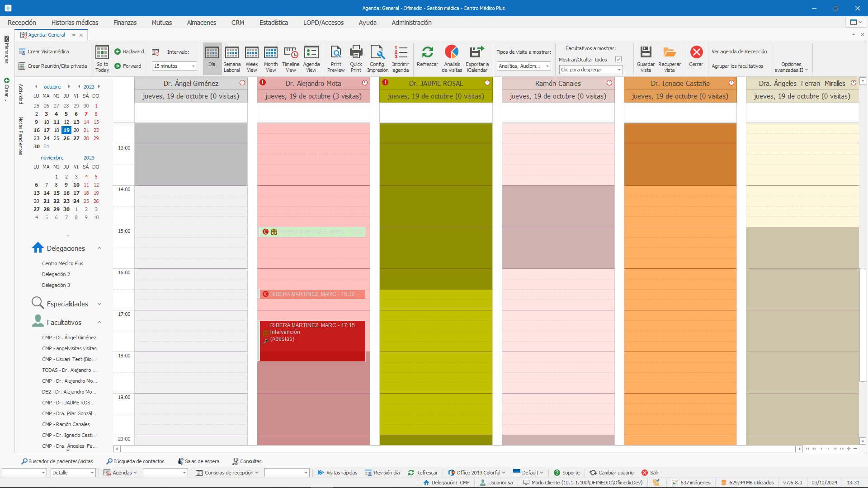Click clock icon on Dr. Ángel Giménez column
Screen dimensions: 868x488
pyautogui.click(x=242, y=83)
